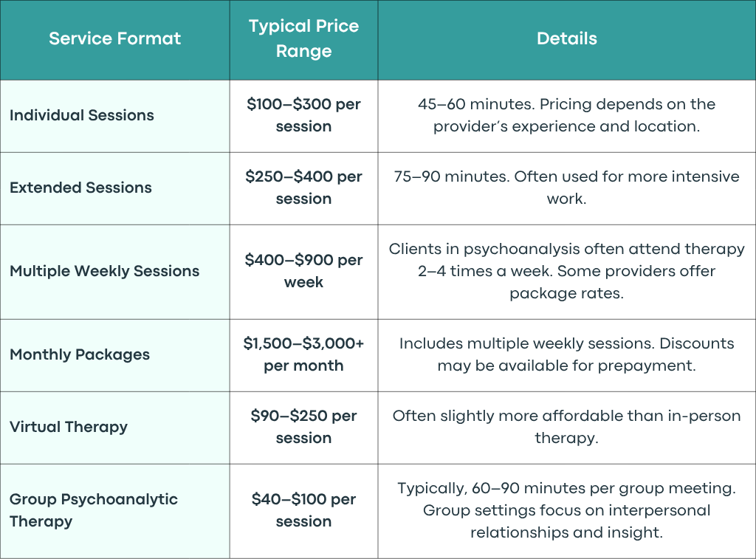This screenshot has height=559, width=756.
Task: Select the Multiple Weekly Sessions label
Action: (104, 271)
